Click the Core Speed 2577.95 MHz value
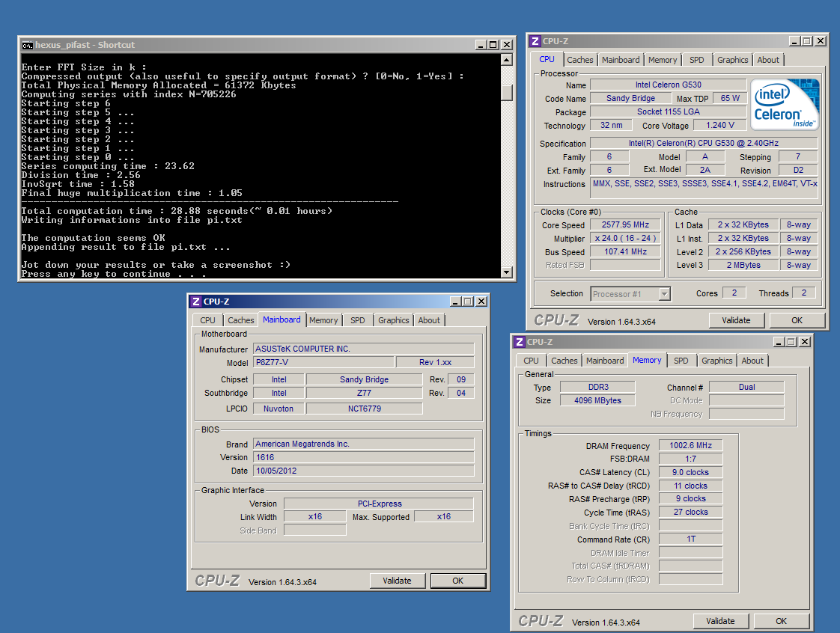Viewport: 840px width, 633px height. coord(625,225)
